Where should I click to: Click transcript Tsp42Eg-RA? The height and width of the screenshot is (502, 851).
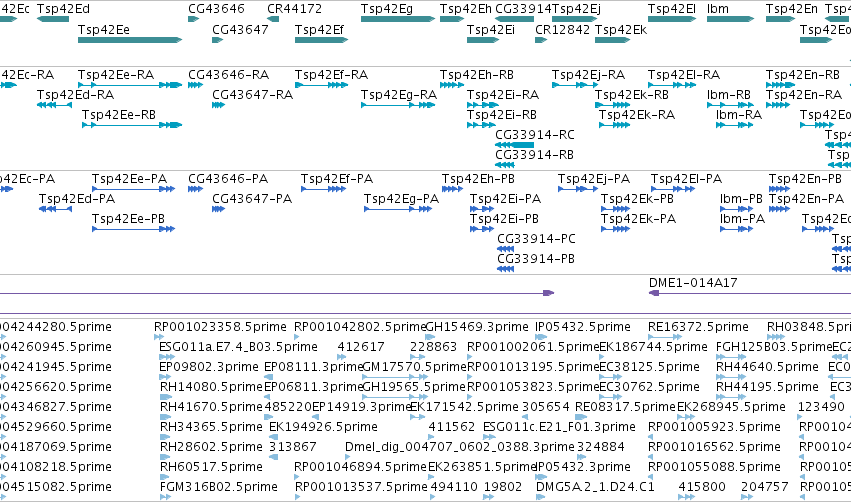399,95
